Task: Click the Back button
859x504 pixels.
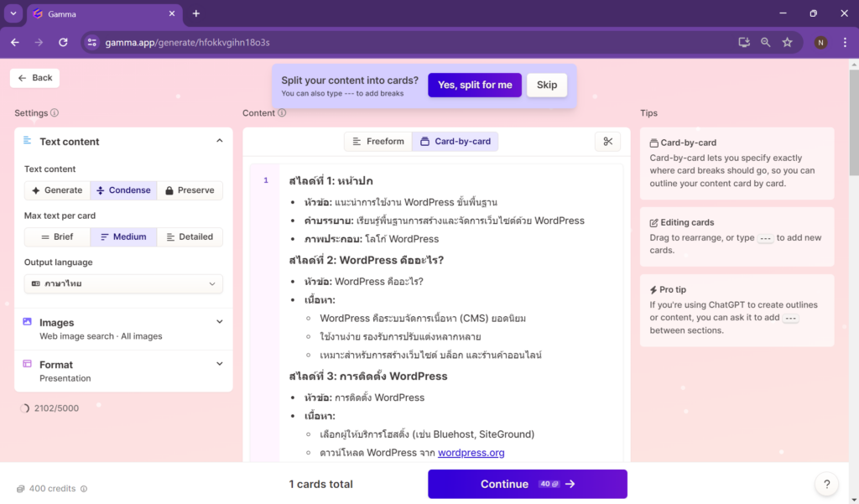Action: pos(34,78)
